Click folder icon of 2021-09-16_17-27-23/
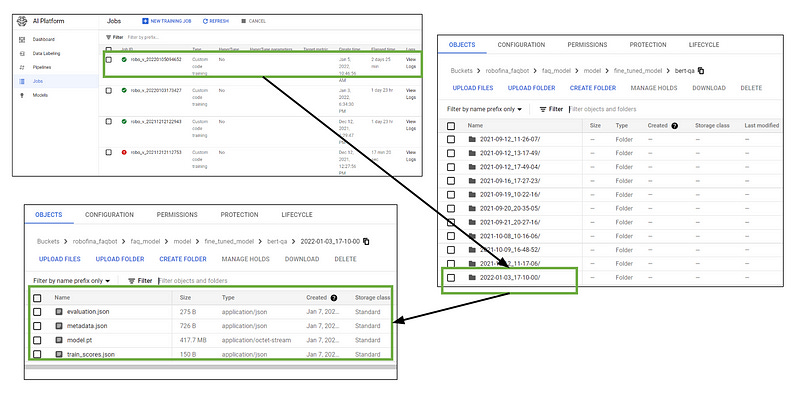Screen dimensions: 800x393 (472, 181)
